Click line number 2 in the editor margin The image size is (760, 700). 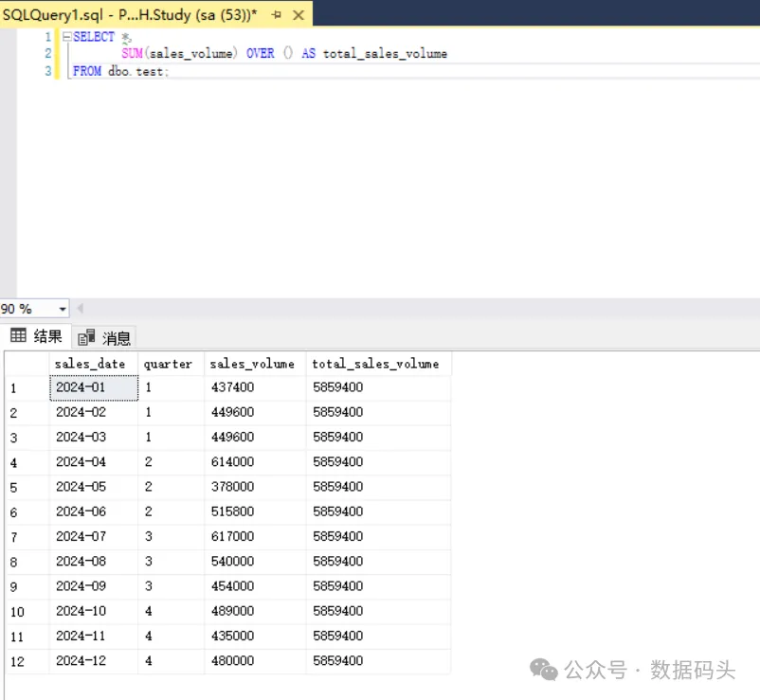pos(48,53)
